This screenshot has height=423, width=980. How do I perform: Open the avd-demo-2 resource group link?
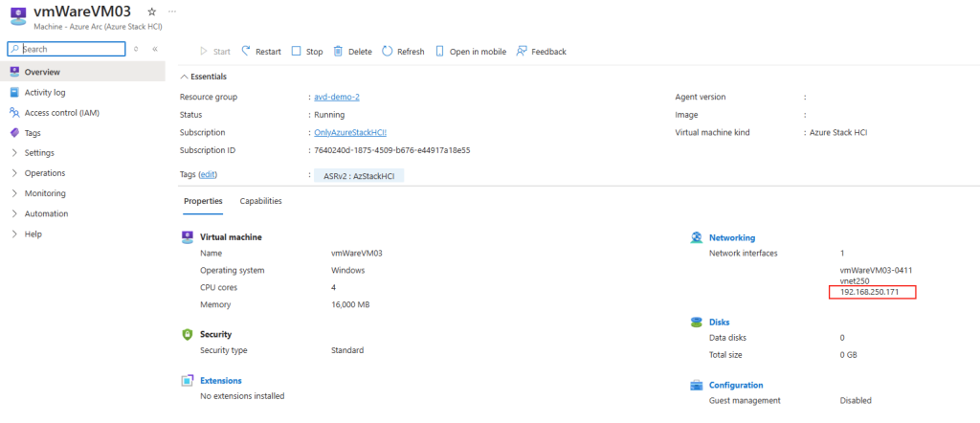[337, 97]
